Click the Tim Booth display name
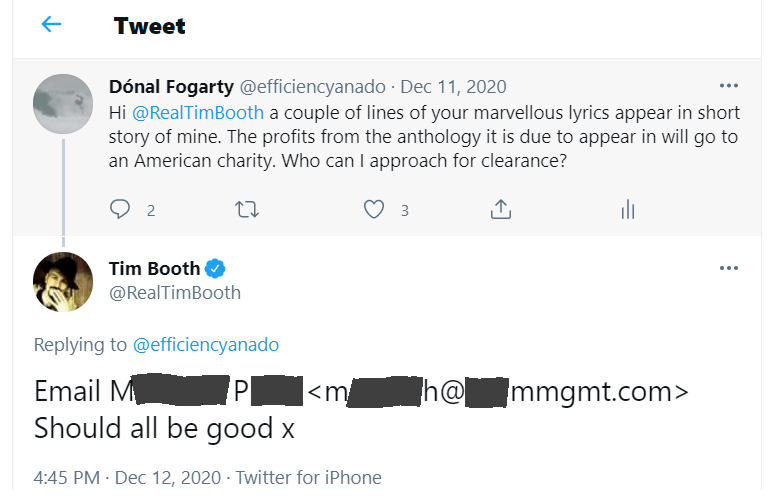The image size is (774, 502). coord(154,268)
